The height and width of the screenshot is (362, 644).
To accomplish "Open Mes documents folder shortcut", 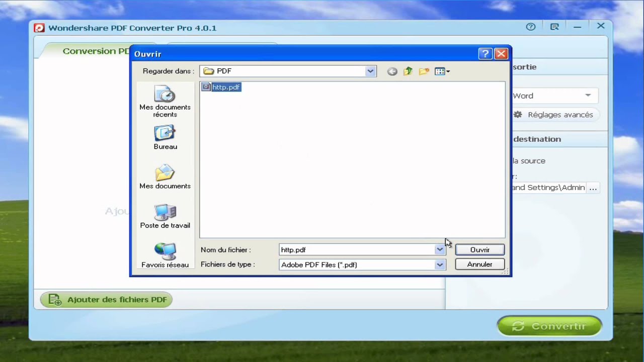I will (x=165, y=177).
